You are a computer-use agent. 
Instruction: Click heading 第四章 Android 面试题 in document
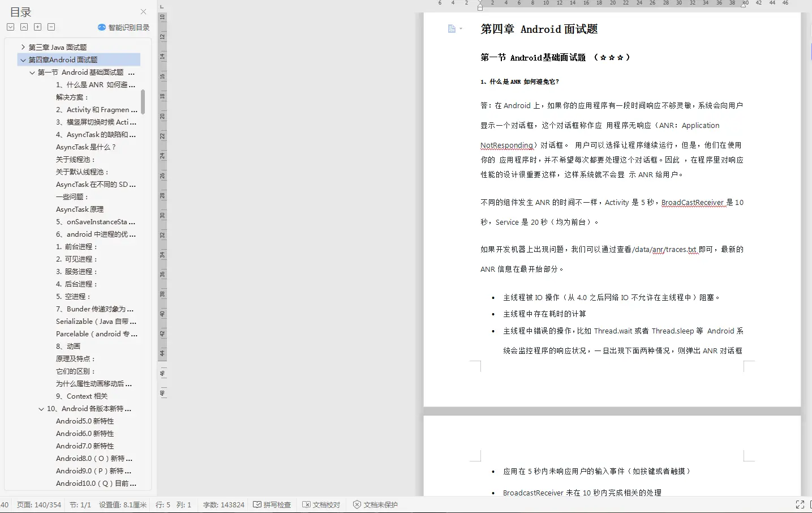[539, 29]
